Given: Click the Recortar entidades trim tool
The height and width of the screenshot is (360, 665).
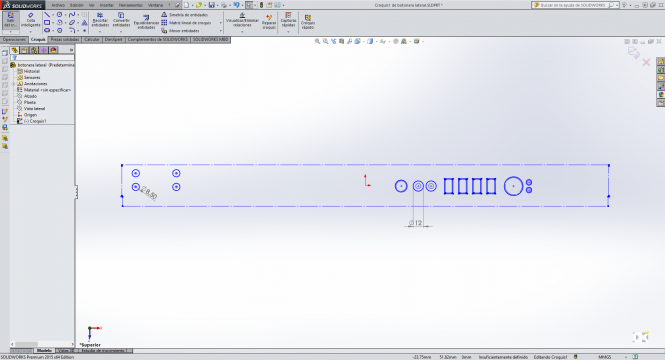Looking at the screenshot, I should pos(100,20).
